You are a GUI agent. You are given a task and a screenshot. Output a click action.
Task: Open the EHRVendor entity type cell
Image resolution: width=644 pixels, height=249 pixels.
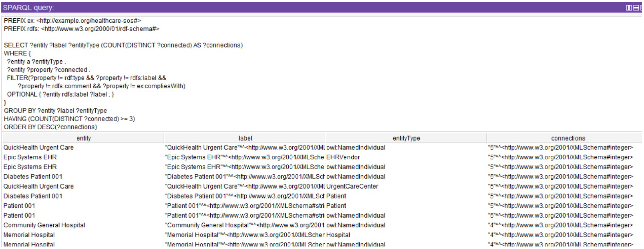pyautogui.click(x=343, y=157)
